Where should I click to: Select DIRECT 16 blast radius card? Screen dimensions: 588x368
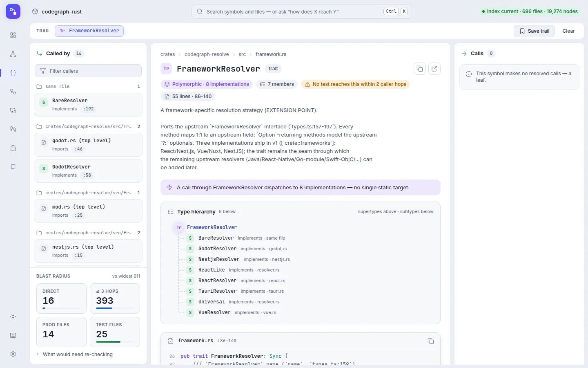click(61, 298)
